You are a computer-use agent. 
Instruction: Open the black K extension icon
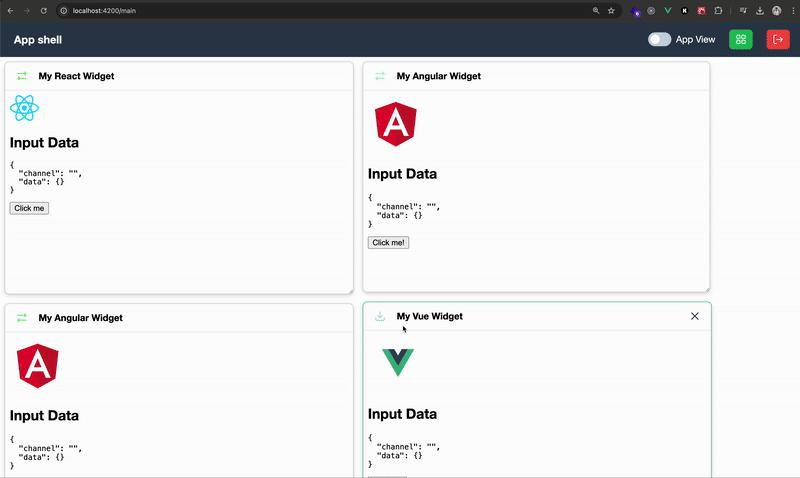(x=685, y=11)
